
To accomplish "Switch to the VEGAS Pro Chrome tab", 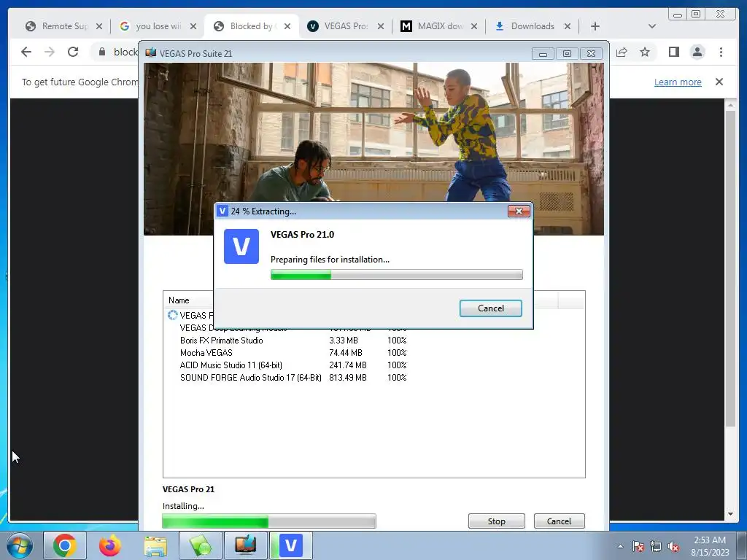I will [345, 26].
